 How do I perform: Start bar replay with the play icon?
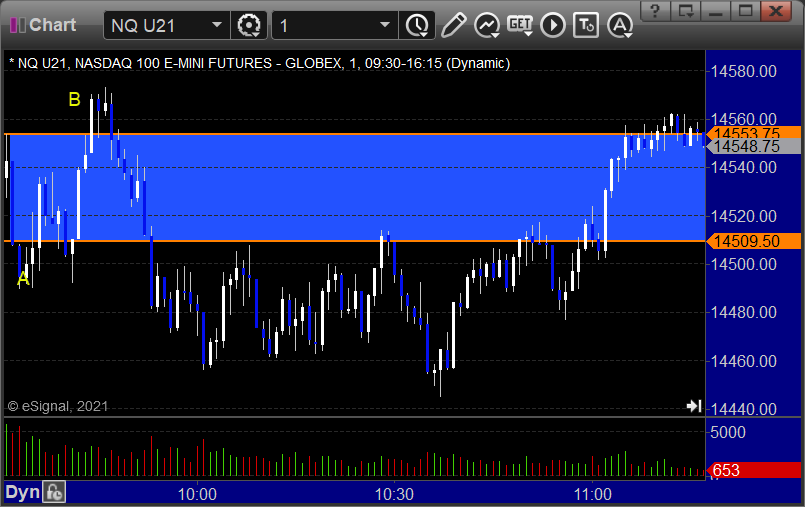point(553,25)
